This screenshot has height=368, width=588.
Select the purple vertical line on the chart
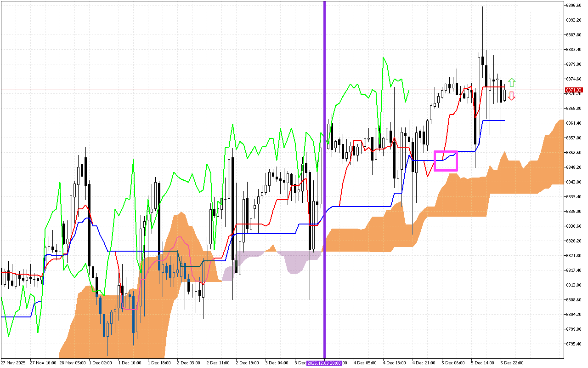(324, 184)
